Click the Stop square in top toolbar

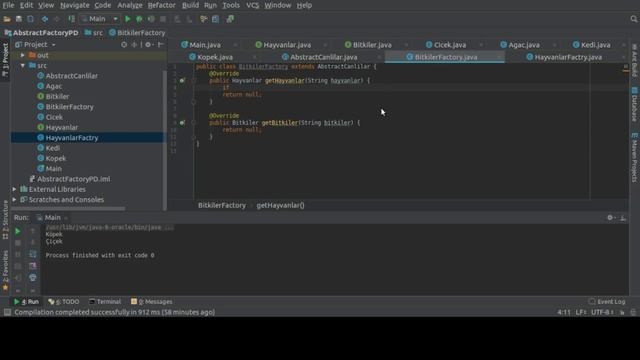[163, 19]
